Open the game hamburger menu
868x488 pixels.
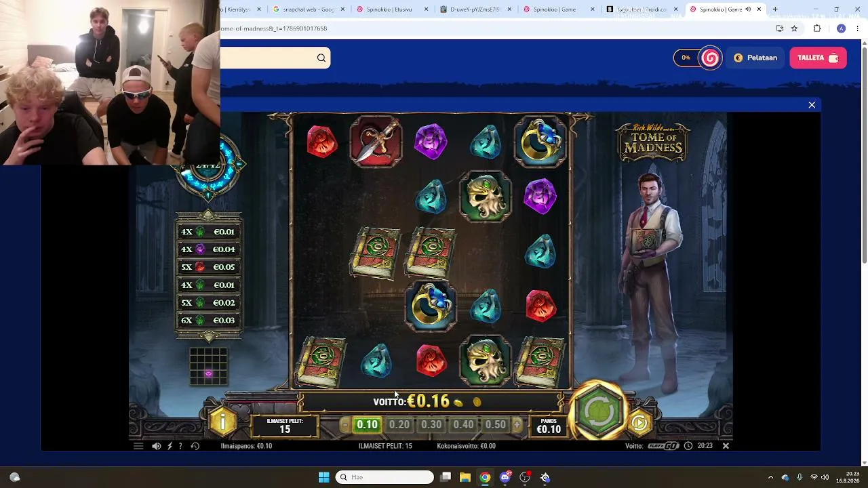coord(138,446)
